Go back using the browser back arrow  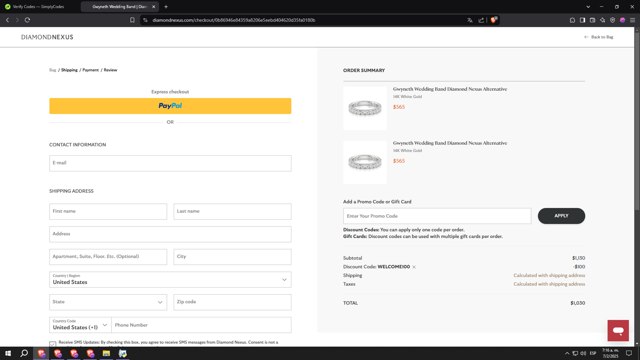[7, 20]
